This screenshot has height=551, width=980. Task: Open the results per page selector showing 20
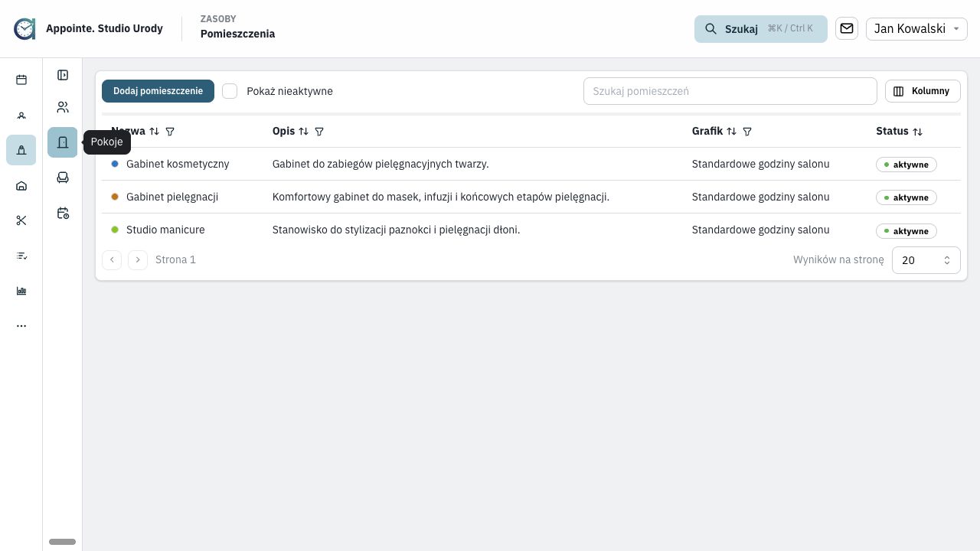(926, 260)
